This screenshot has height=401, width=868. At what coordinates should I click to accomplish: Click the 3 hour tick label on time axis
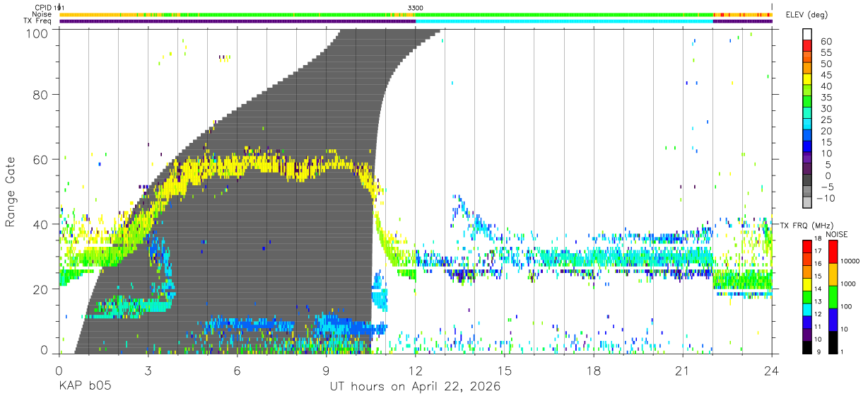pos(148,371)
